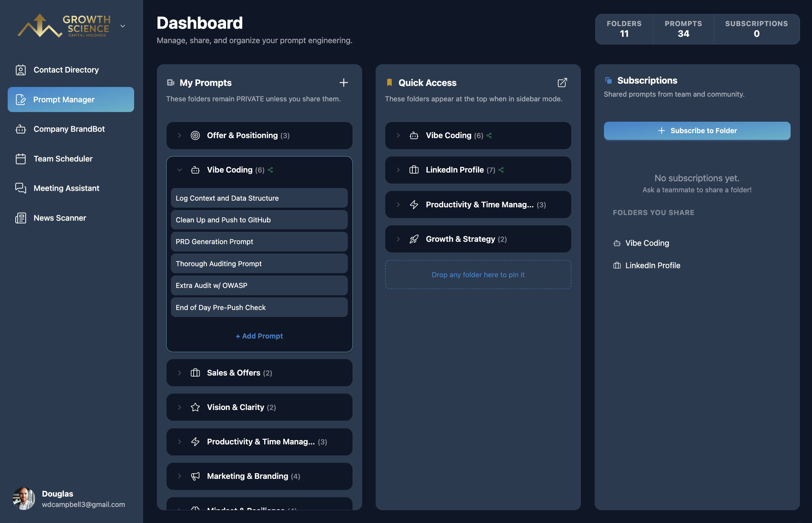Viewport: 812px width, 523px height.
Task: Expand Marketing & Branding folder chevron
Action: [179, 476]
